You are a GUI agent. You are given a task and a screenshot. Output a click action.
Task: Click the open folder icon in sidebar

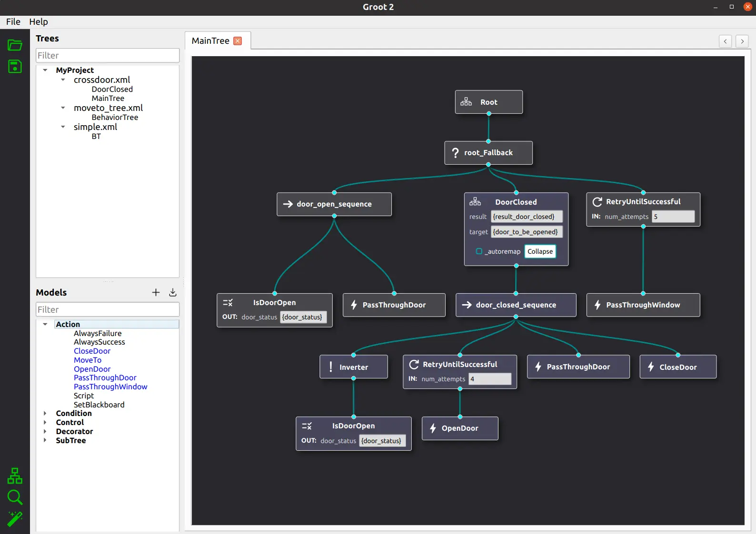pyautogui.click(x=15, y=45)
